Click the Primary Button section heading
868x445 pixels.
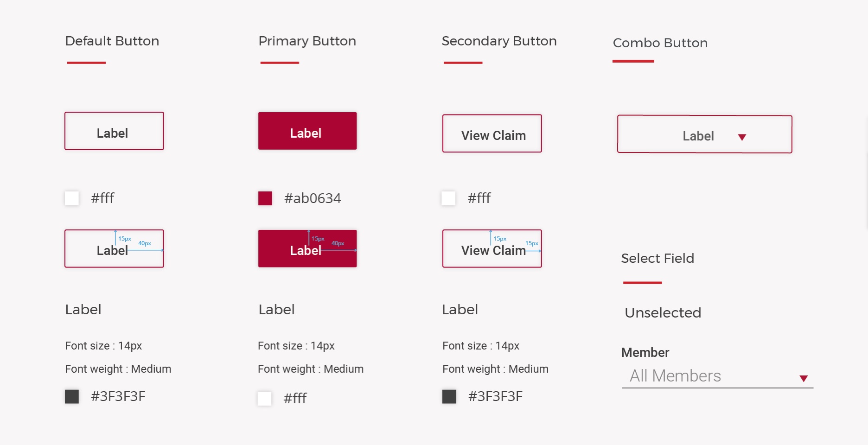(307, 41)
